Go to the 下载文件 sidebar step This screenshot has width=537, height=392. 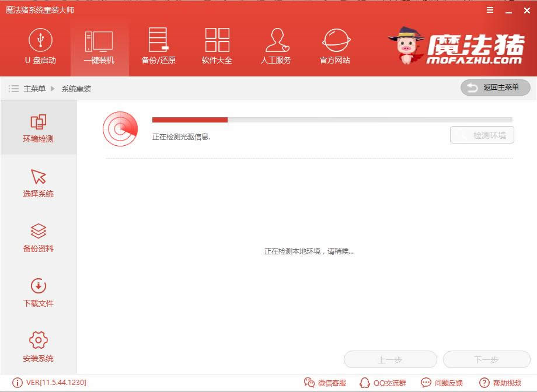point(39,292)
